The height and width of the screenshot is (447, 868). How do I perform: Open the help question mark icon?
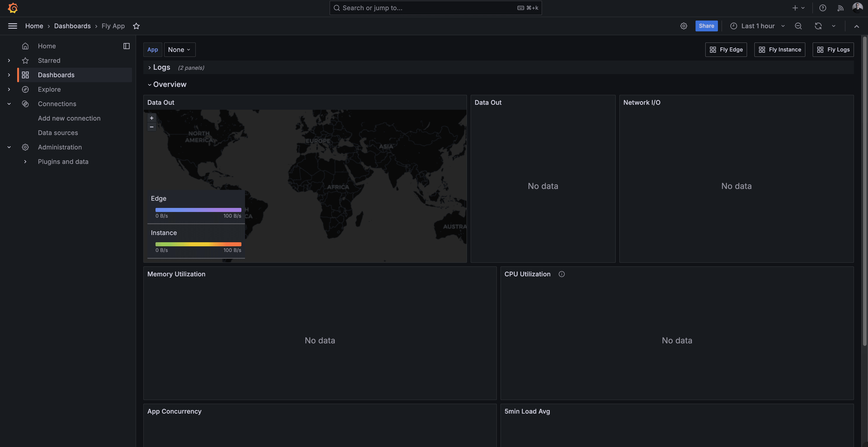click(x=823, y=8)
